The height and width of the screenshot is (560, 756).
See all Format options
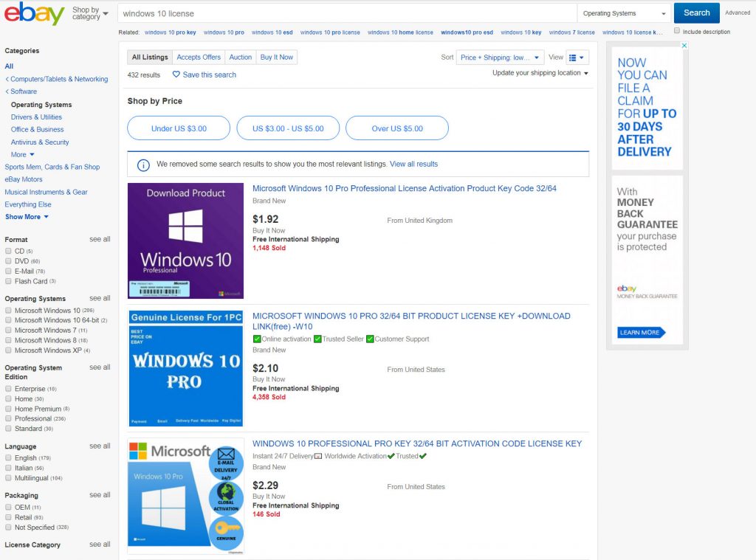point(100,239)
